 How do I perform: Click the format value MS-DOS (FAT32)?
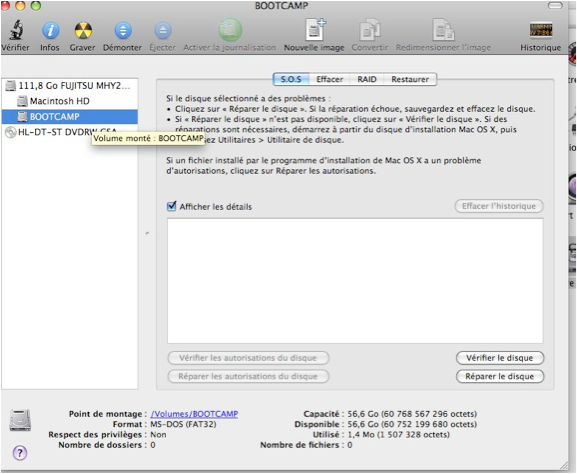(183, 424)
